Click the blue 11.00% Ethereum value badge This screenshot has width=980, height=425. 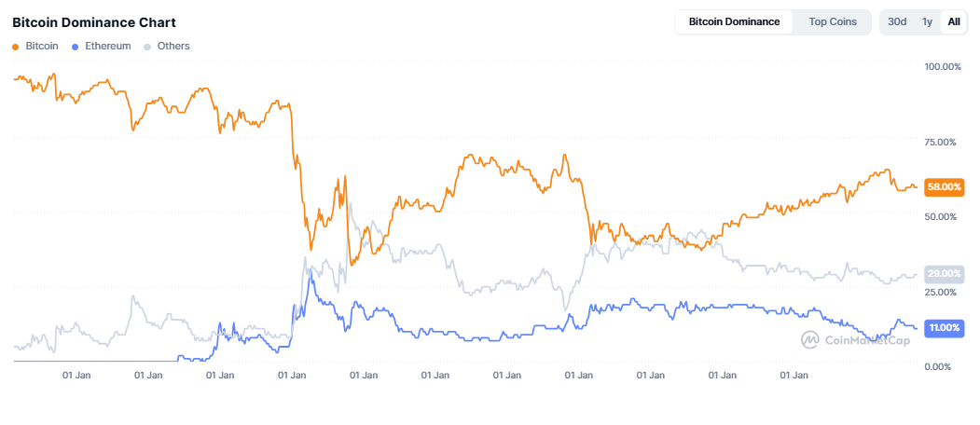[944, 327]
